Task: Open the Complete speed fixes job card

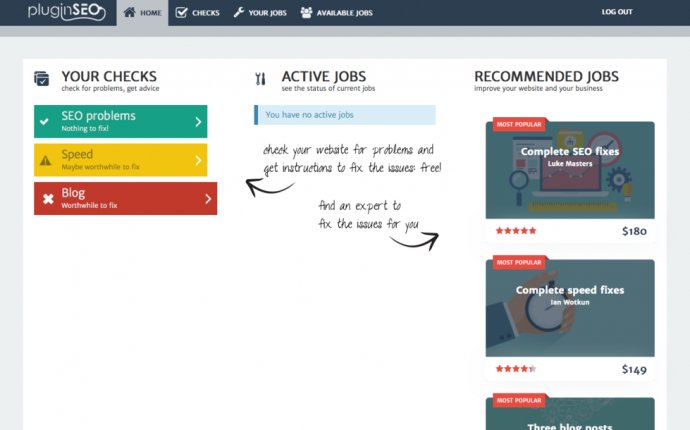Action: [570, 308]
